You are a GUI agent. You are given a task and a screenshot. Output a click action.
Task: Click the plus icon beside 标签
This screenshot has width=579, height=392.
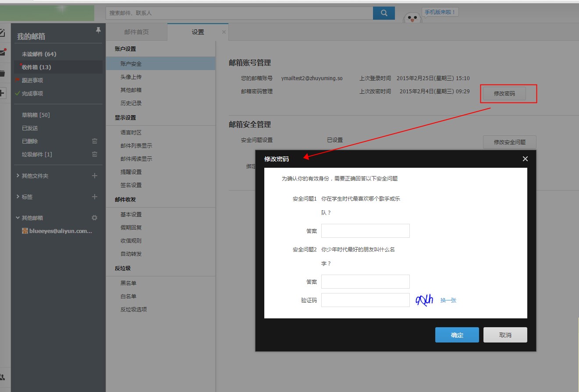click(x=94, y=197)
